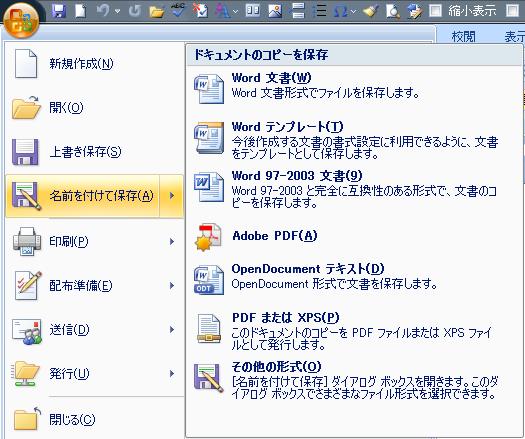This screenshot has width=525, height=439.
Task: Click the new blank document toolbar icon
Action: click(80, 11)
